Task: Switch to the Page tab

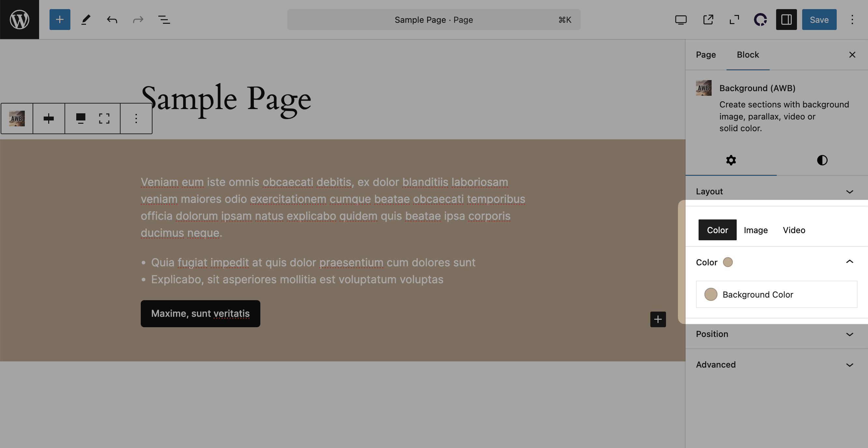Action: coord(706,54)
